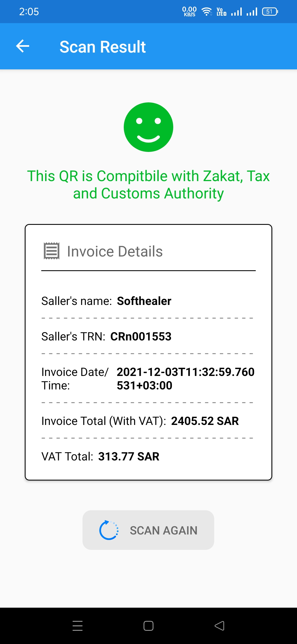Tap the QR compatibility message text
297x644 pixels.
coord(148,184)
